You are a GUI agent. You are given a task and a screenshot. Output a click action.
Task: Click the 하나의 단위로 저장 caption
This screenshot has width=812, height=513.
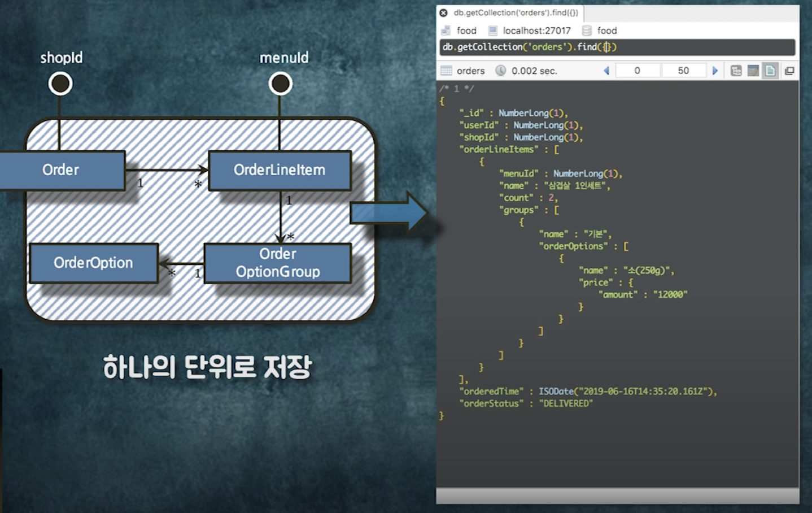click(207, 367)
